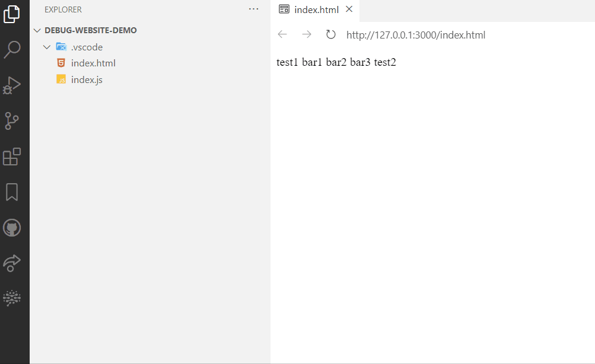Collapse the DEBUG-WEBSITE-DEMO folder

click(x=37, y=30)
